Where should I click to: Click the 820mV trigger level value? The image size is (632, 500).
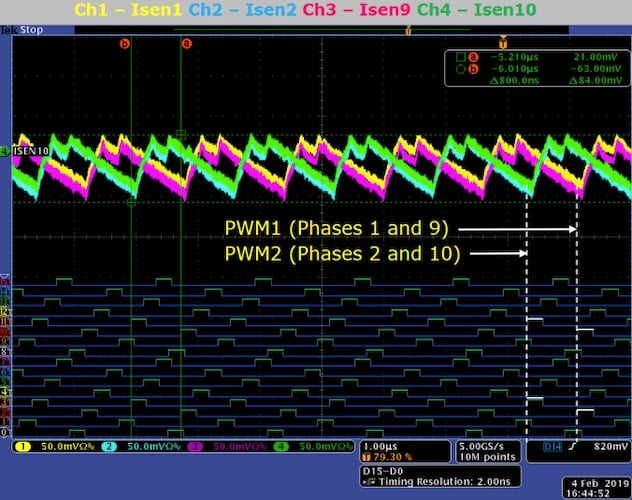pyautogui.click(x=611, y=446)
